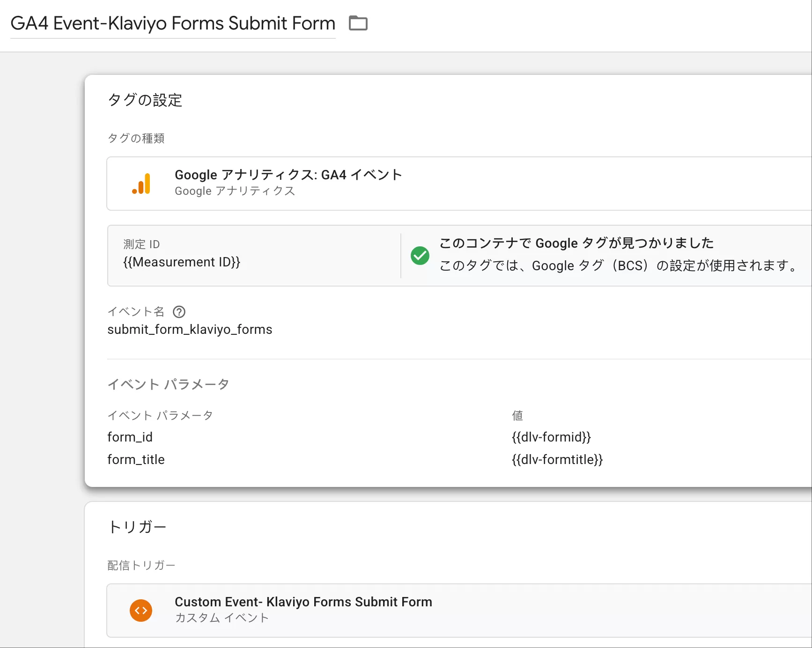Click the green checkmark Google tag found icon
Screen dimensions: 812x648
click(420, 256)
